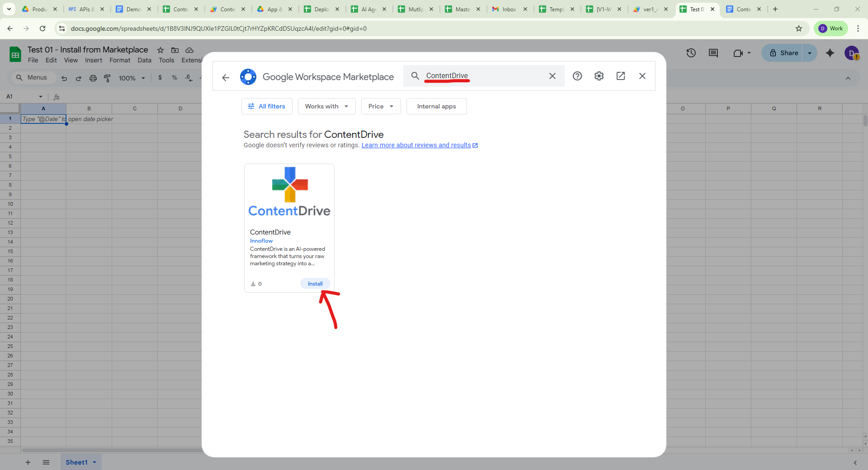Open the Edit menu

(51, 60)
